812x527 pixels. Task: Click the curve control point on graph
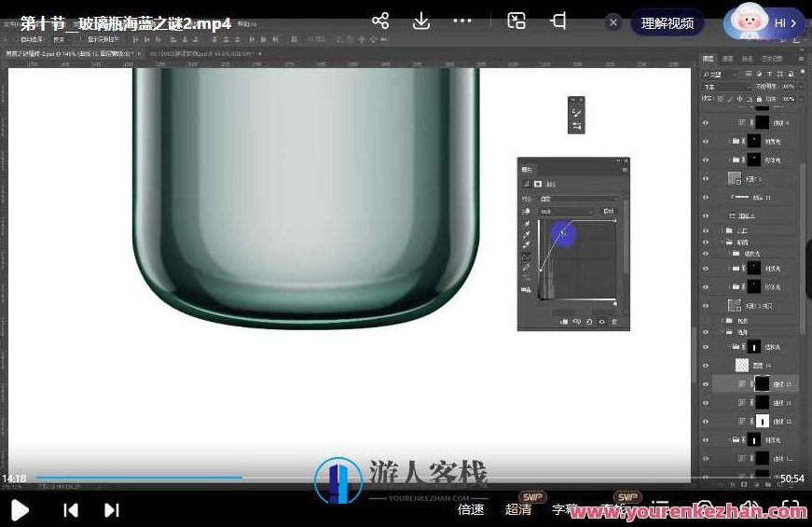point(563,231)
